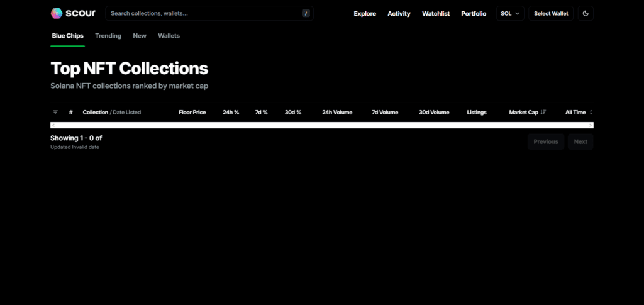
Task: Click the Market Cap sort icon
Action: coord(543,112)
